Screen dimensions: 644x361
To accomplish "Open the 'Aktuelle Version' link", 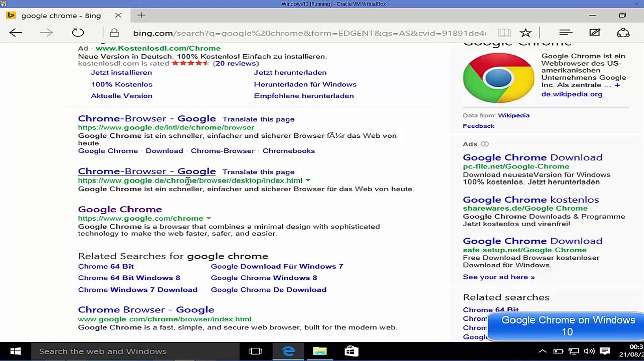I will coord(121,96).
